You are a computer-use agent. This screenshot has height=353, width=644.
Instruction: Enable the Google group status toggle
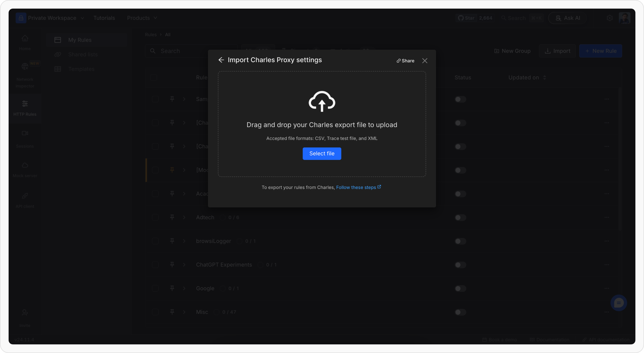pyautogui.click(x=460, y=289)
